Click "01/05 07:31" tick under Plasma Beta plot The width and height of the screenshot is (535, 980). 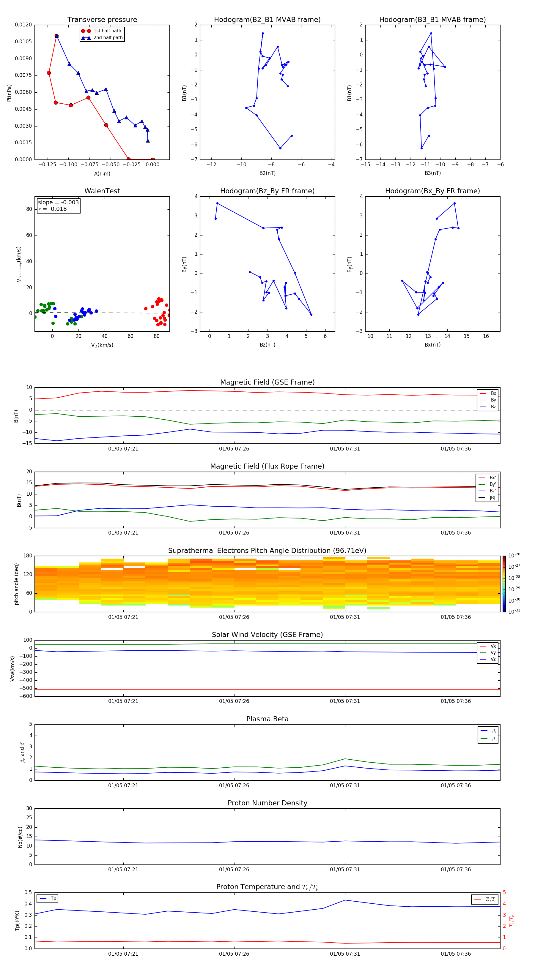(x=345, y=785)
